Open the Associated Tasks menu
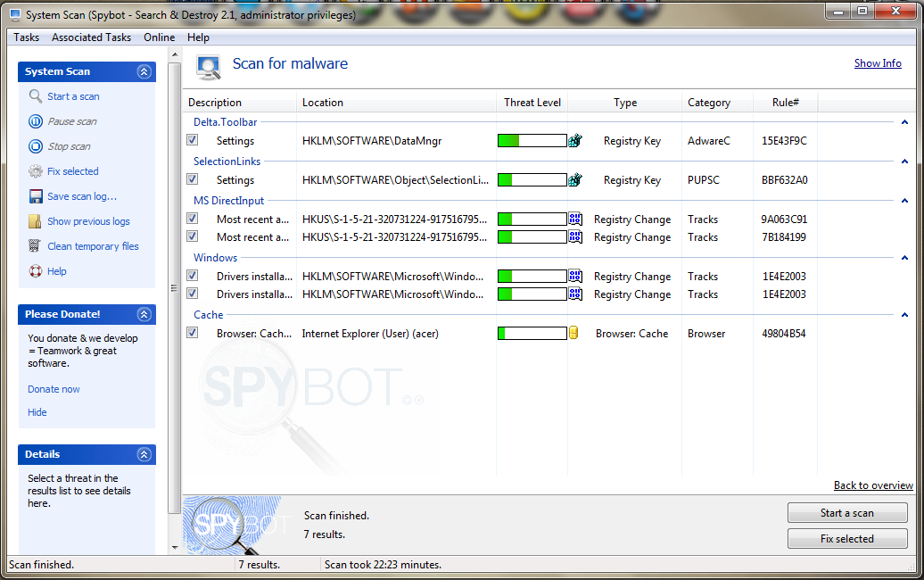Image resolution: width=924 pixels, height=580 pixels. 91,37
